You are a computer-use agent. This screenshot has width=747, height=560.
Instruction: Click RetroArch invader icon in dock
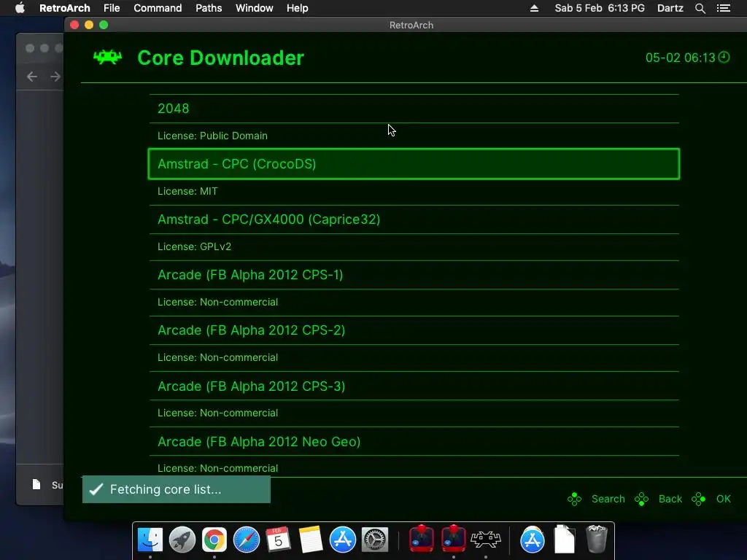[485, 539]
